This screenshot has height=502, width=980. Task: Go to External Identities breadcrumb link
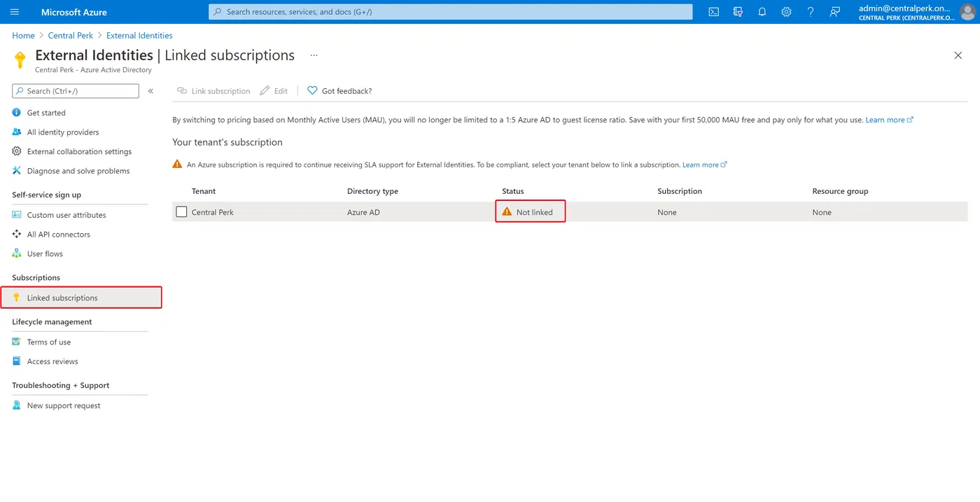139,36
